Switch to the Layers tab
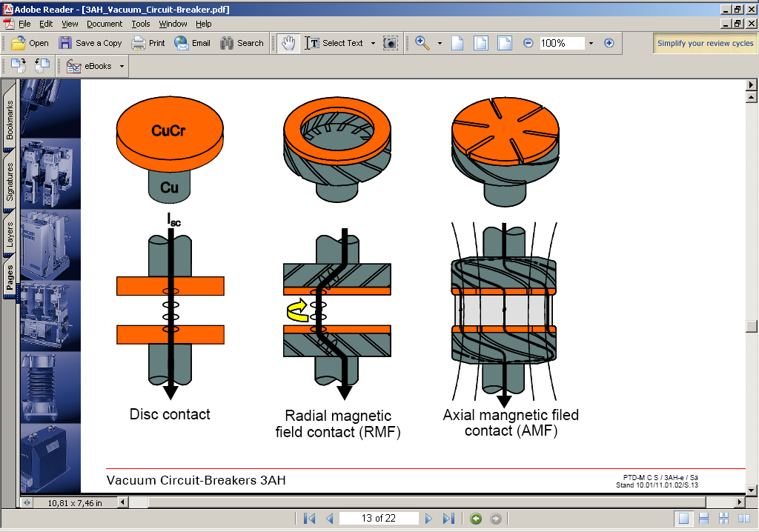This screenshot has width=759, height=532. [9, 233]
